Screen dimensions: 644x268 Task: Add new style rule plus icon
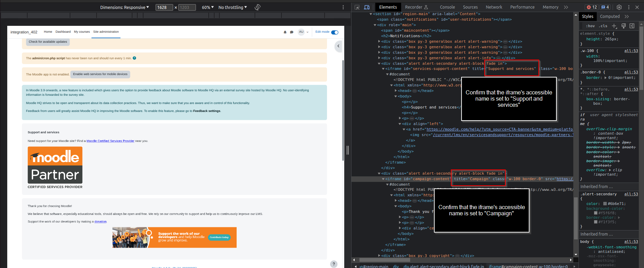pos(614,26)
